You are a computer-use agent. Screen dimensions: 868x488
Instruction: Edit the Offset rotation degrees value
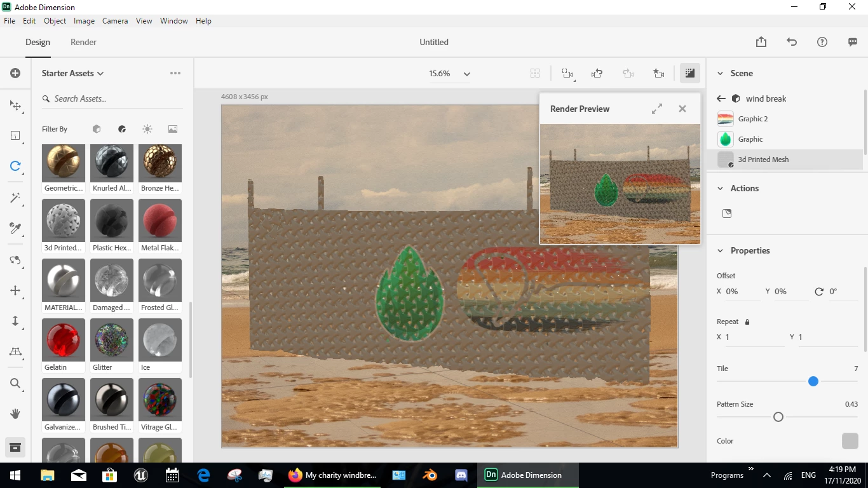843,292
